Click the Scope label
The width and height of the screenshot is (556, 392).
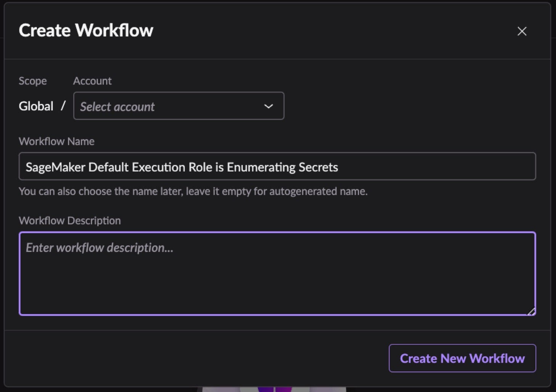click(33, 81)
